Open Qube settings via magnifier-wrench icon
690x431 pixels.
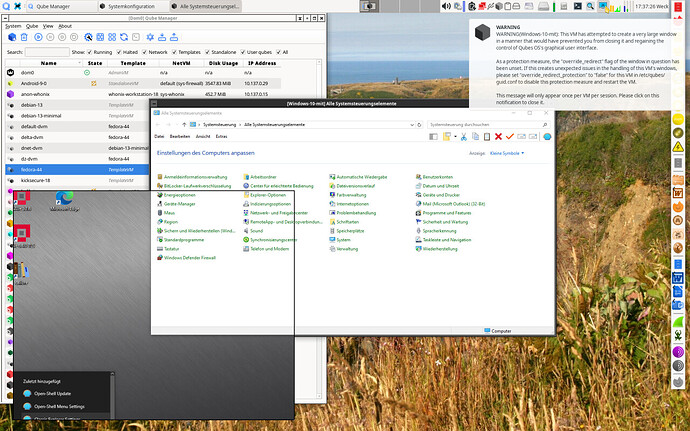coord(88,37)
